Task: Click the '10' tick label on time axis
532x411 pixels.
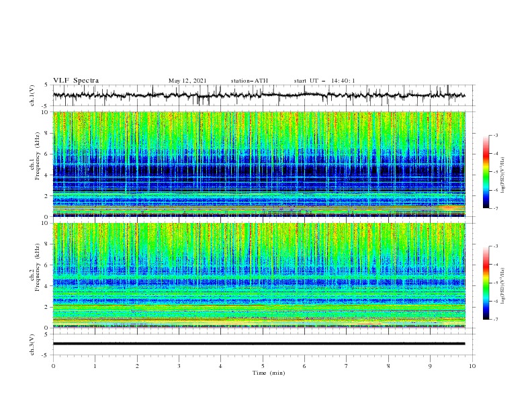Action: pos(472,366)
